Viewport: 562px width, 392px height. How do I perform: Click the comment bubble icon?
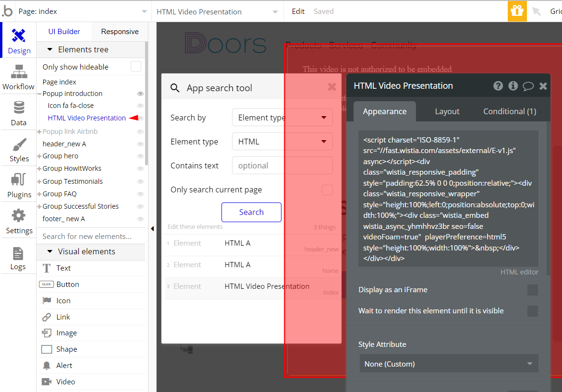pyautogui.click(x=528, y=86)
